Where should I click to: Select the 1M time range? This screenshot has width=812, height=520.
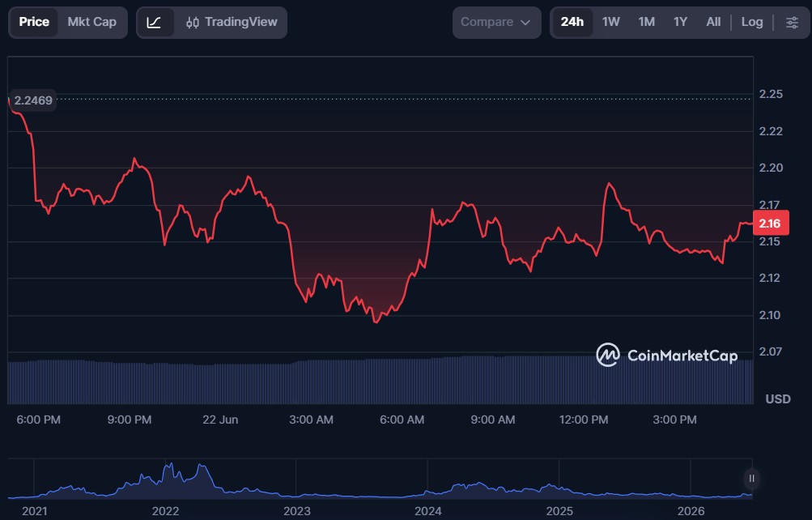pyautogui.click(x=646, y=22)
